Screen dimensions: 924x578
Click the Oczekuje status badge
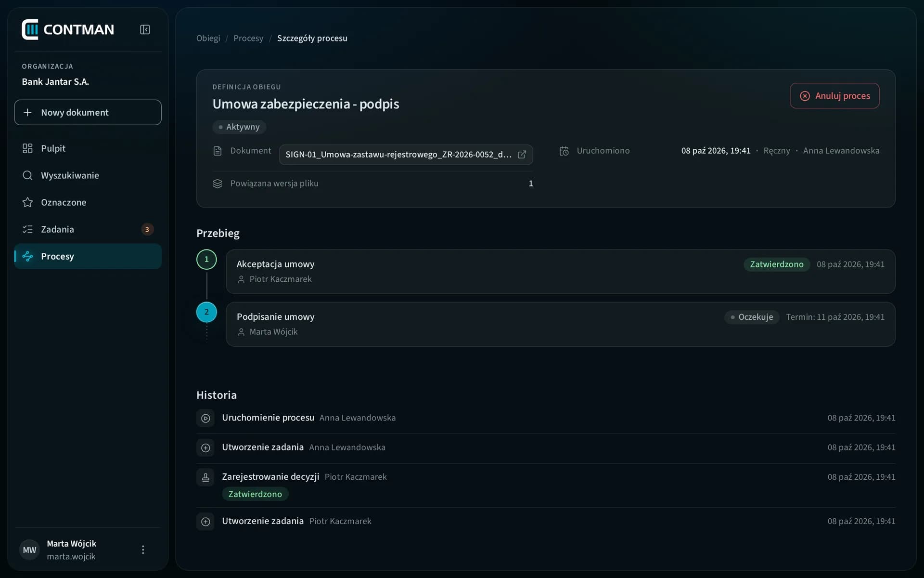[x=752, y=317]
